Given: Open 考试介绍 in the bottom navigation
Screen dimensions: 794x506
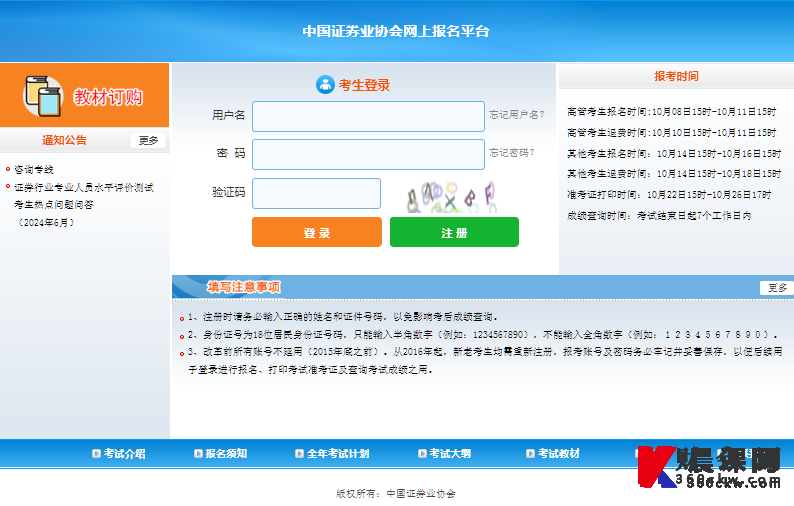Looking at the screenshot, I should (125, 454).
